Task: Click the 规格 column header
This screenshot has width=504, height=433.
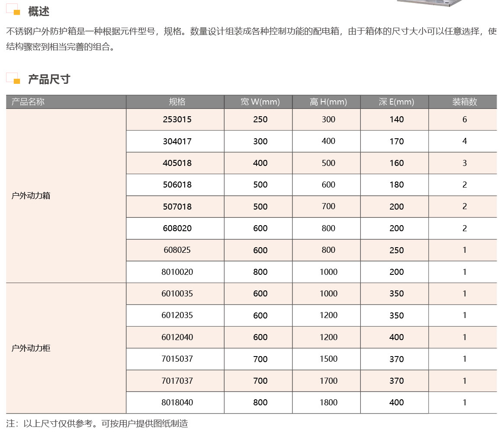Action: point(175,102)
